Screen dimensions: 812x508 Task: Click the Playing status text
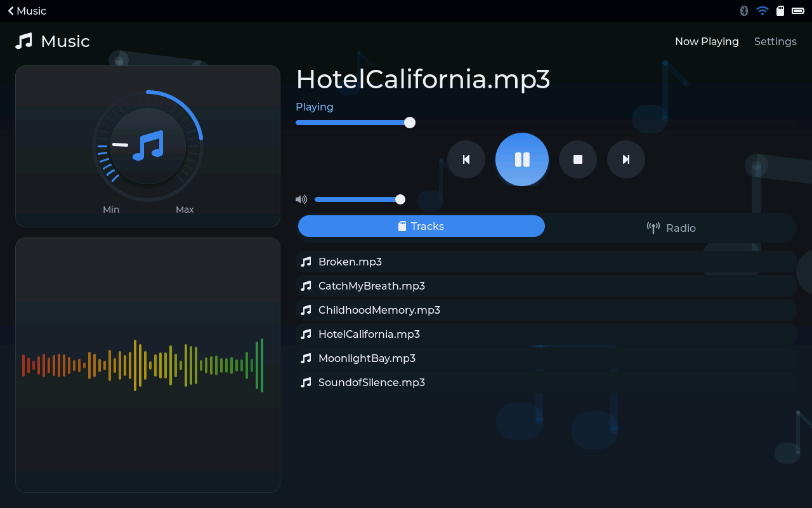click(315, 107)
